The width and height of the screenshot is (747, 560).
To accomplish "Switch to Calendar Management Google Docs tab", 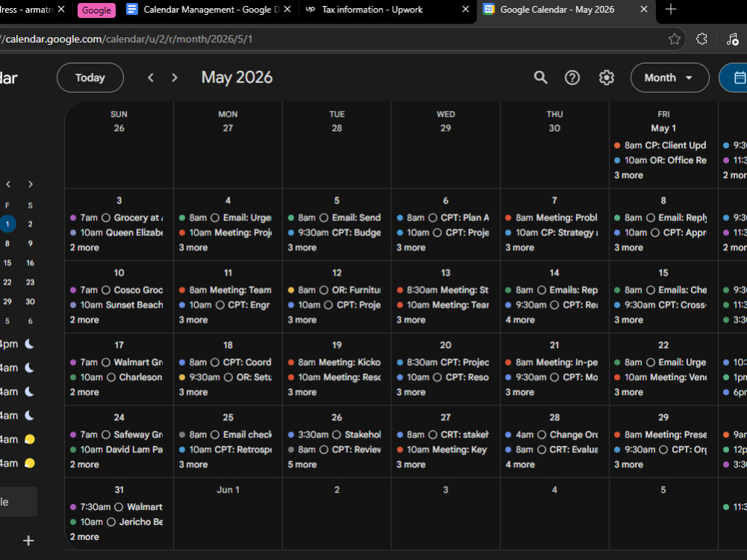I will tap(210, 10).
